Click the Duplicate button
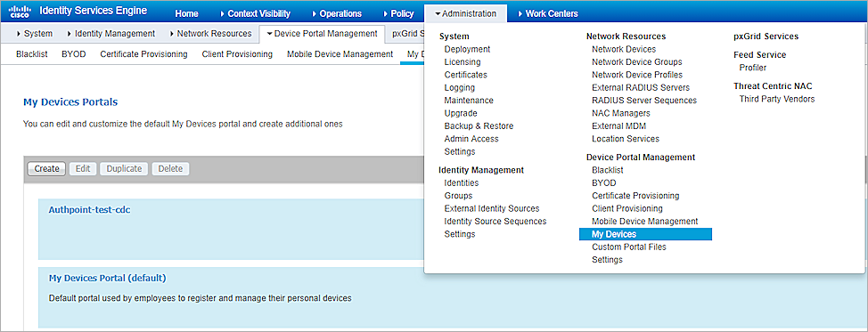 (124, 169)
